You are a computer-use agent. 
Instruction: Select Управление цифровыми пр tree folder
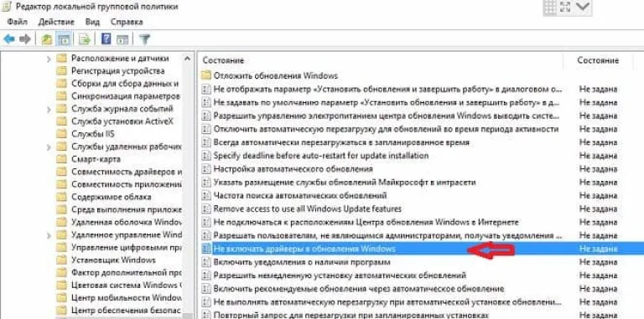(x=127, y=247)
